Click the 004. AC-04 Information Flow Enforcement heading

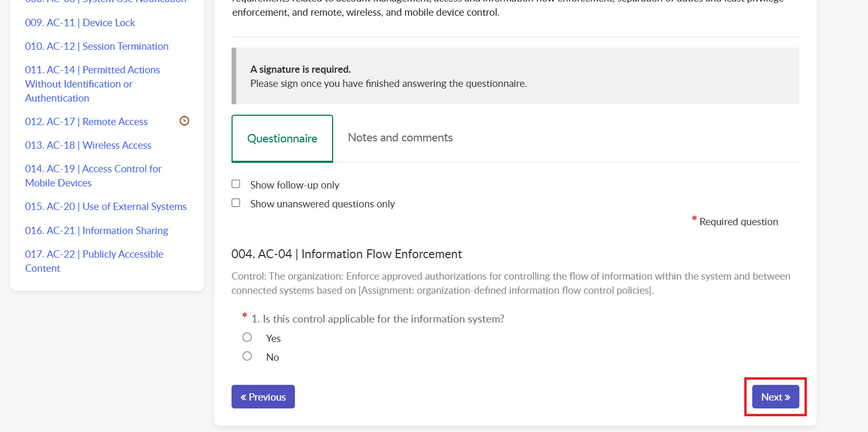click(x=347, y=254)
